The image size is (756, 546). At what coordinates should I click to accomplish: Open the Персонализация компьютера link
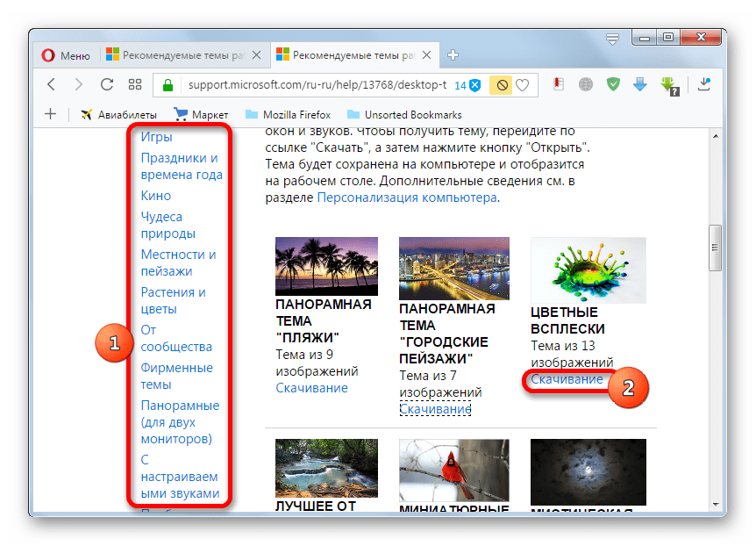[x=407, y=198]
